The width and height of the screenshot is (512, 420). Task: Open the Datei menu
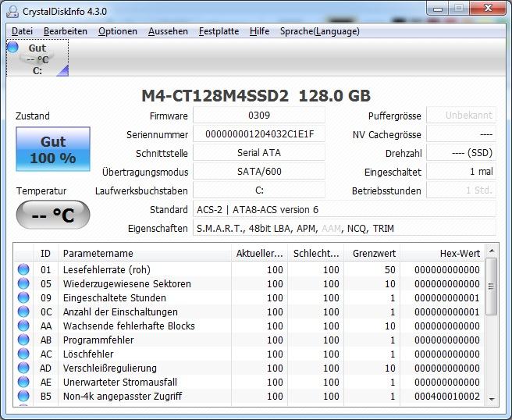click(22, 31)
